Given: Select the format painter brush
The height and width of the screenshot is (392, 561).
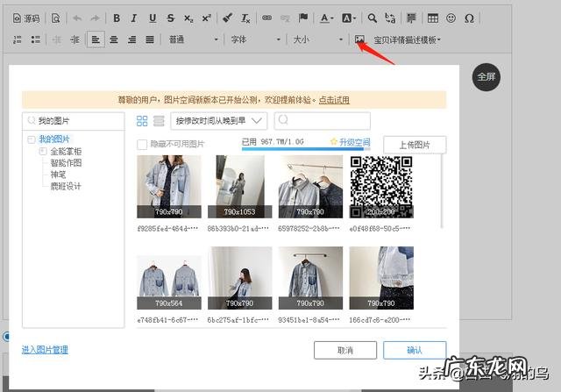Looking at the screenshot, I should coord(228,18).
